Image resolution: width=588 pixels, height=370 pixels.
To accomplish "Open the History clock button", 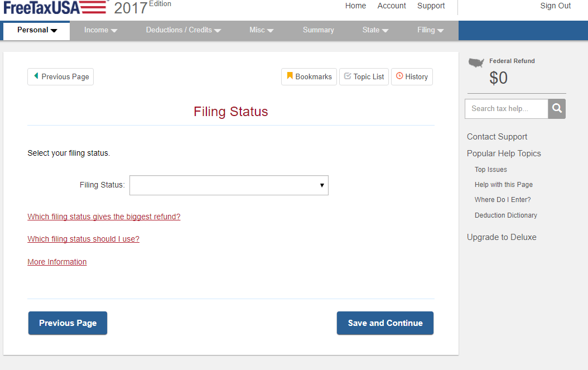I will click(x=412, y=76).
